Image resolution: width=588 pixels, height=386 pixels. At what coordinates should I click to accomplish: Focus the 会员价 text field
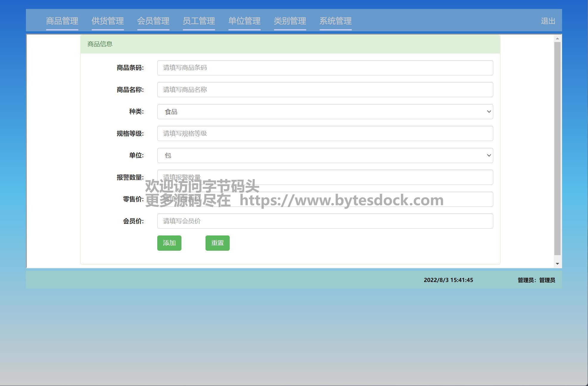pyautogui.click(x=325, y=221)
